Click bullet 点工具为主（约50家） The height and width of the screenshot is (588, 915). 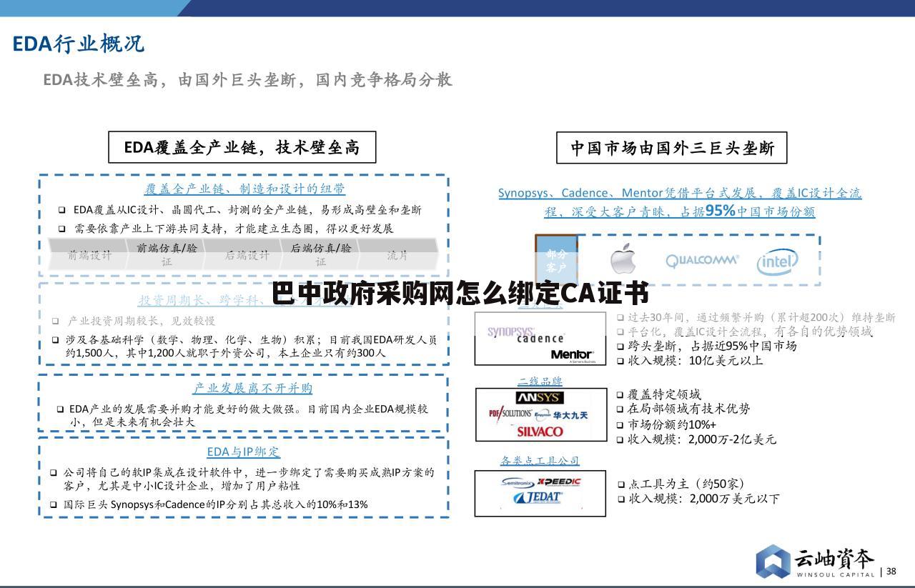pos(682,484)
